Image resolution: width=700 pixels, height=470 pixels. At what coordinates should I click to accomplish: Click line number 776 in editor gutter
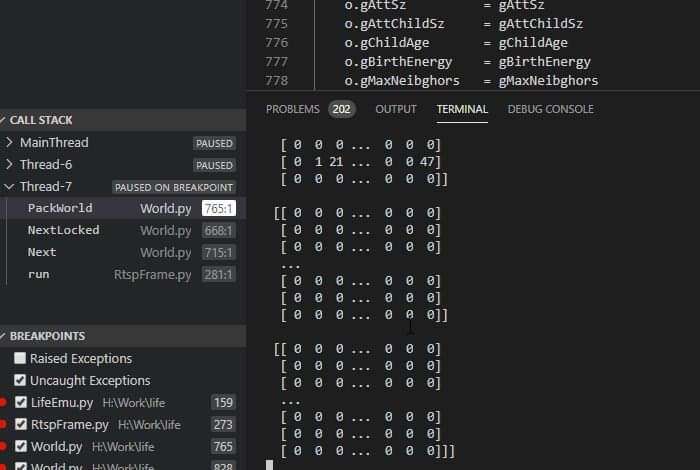pyautogui.click(x=276, y=43)
